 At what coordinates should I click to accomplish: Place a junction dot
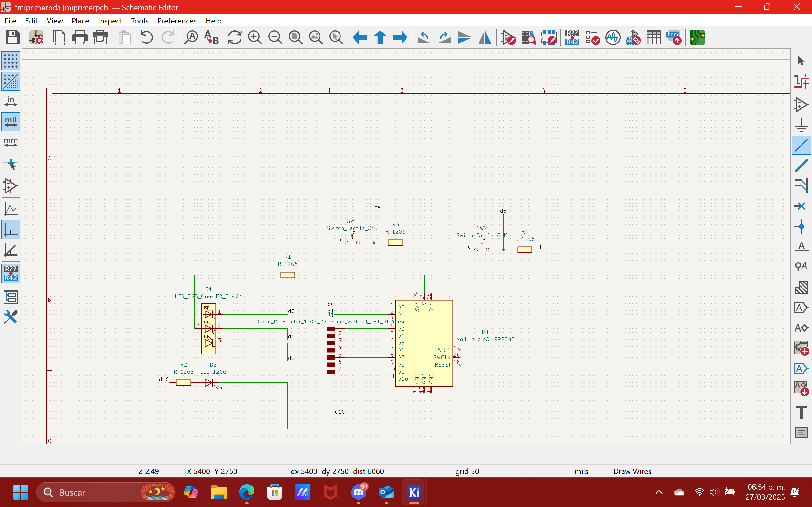[x=801, y=226]
